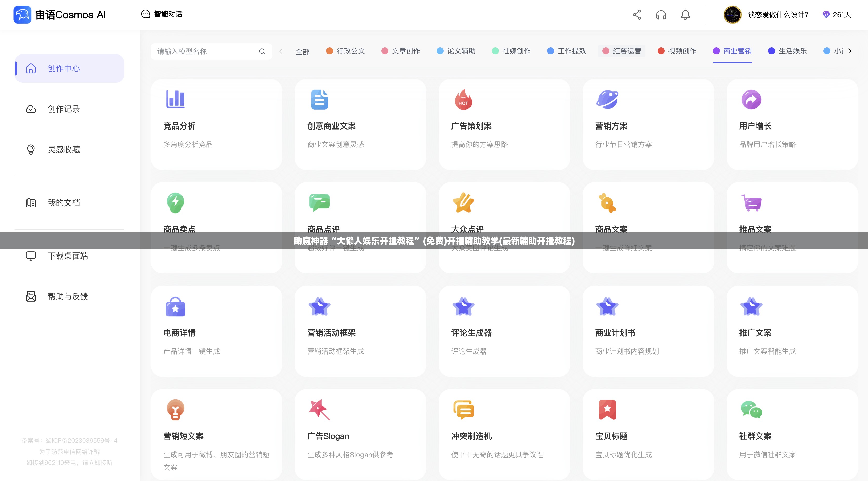Image resolution: width=868 pixels, height=481 pixels.
Task: Select the 全部 category tab
Action: [302, 51]
